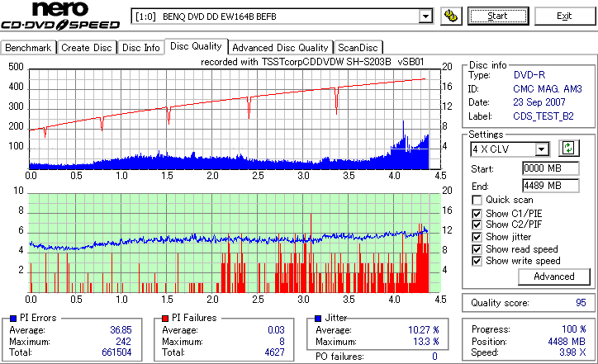598x364 pixels.
Task: Toggle Show C1/PIE checkbox
Action: [x=477, y=214]
